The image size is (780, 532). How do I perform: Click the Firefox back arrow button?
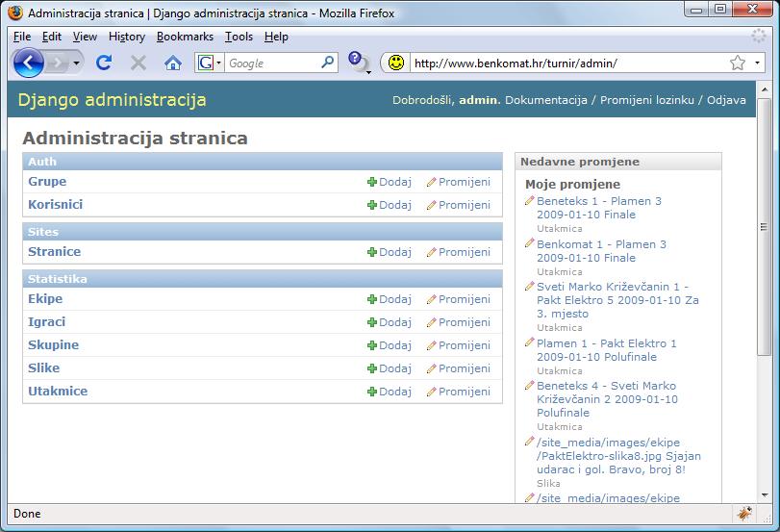tap(28, 63)
